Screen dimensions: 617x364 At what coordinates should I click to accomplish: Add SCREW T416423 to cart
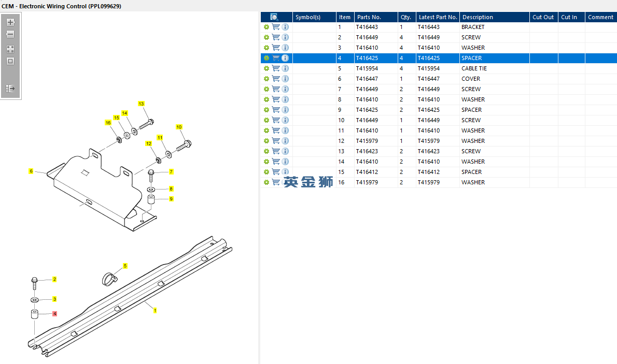[x=276, y=151]
